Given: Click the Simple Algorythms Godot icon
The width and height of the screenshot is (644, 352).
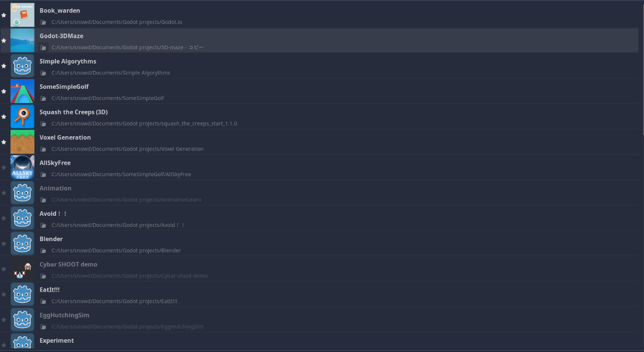Looking at the screenshot, I should point(23,66).
